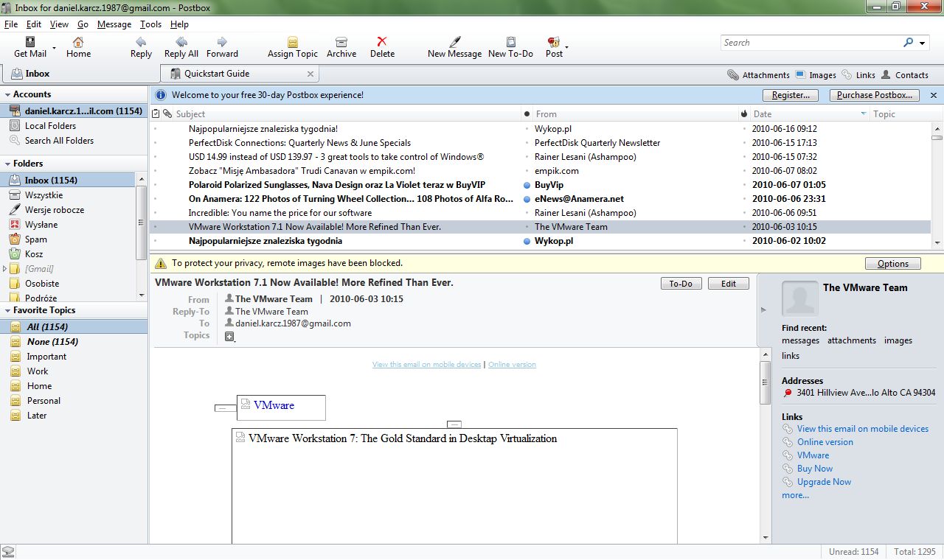
Task: Open the Get Mail dropdown arrow
Action: [x=54, y=46]
